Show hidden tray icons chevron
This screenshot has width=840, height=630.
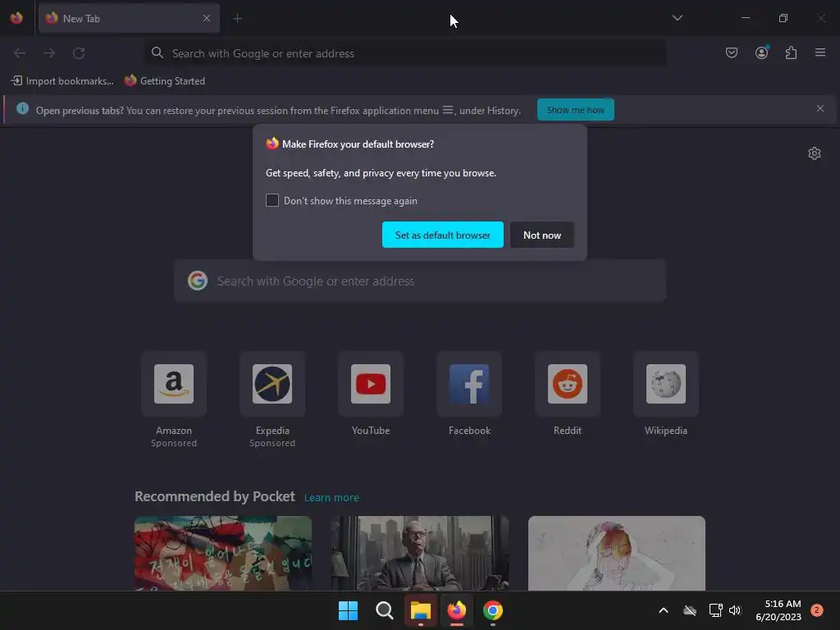pos(663,610)
